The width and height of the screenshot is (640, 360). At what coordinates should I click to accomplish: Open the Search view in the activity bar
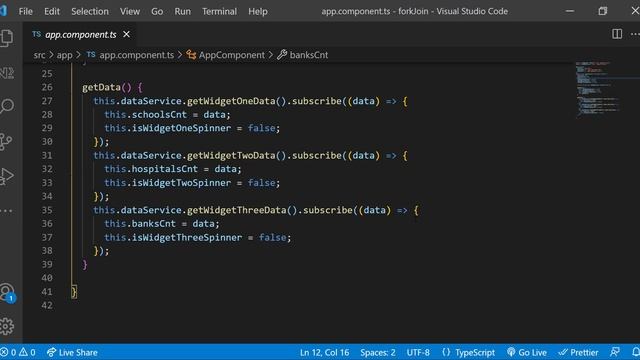7,106
